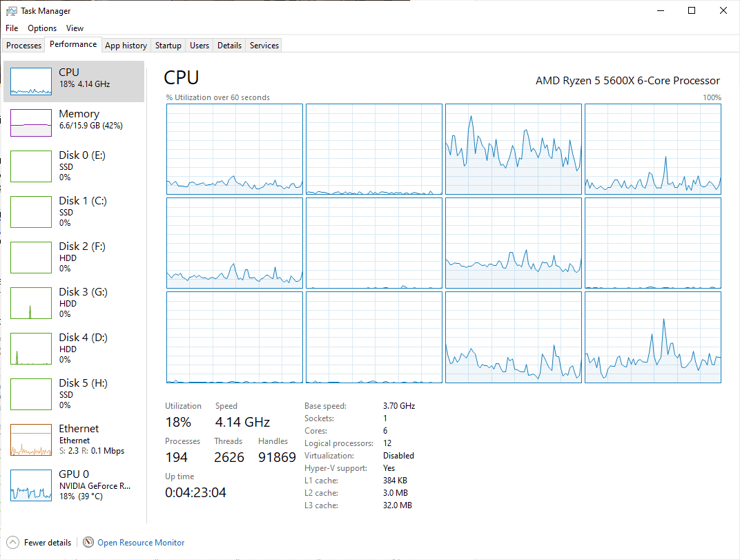Select the Disk 0 (E:) graph thumbnail
The width and height of the screenshot is (740, 560).
(x=31, y=166)
